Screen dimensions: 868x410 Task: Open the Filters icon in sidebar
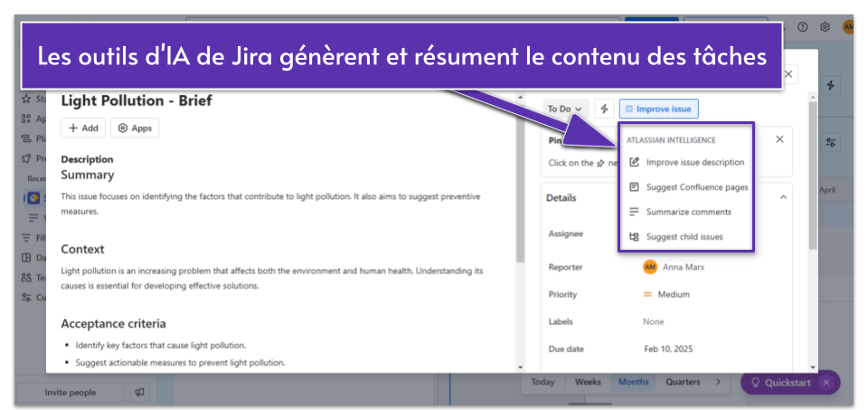[x=26, y=238]
